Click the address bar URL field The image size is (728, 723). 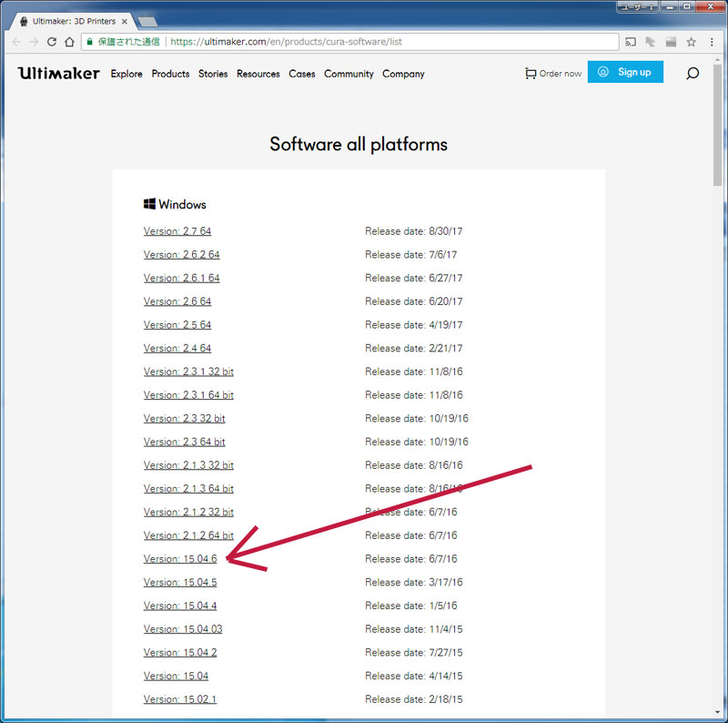pos(350,42)
